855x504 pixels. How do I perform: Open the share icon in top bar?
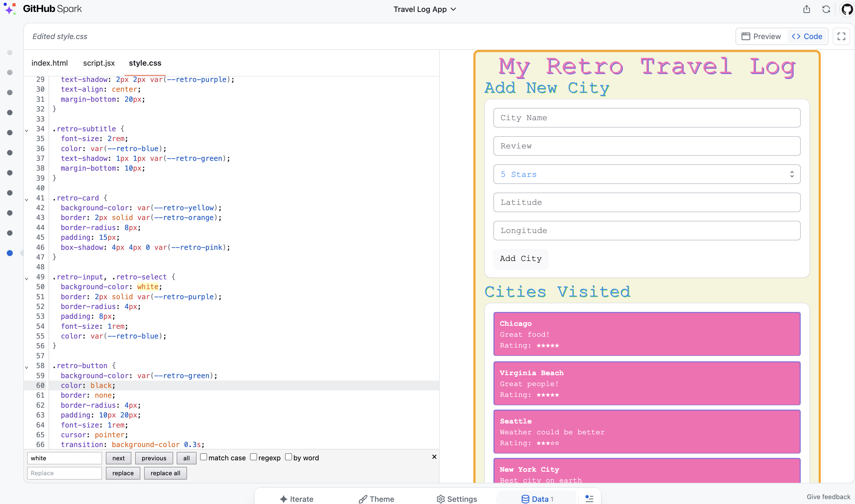pyautogui.click(x=807, y=9)
